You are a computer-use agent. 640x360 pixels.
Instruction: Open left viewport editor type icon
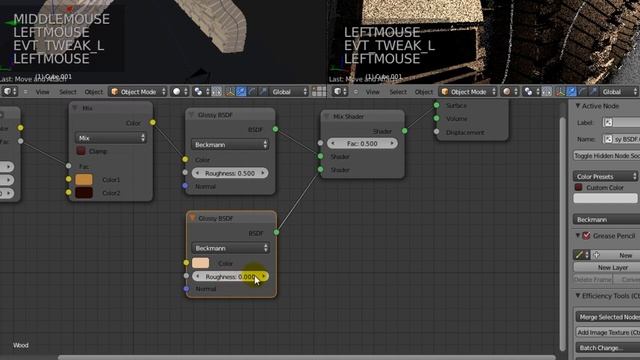click(9, 91)
